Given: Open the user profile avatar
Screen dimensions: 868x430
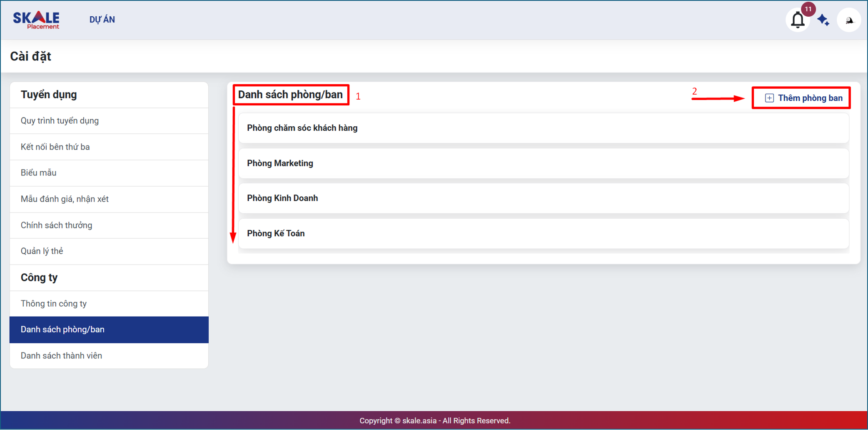Looking at the screenshot, I should 849,20.
